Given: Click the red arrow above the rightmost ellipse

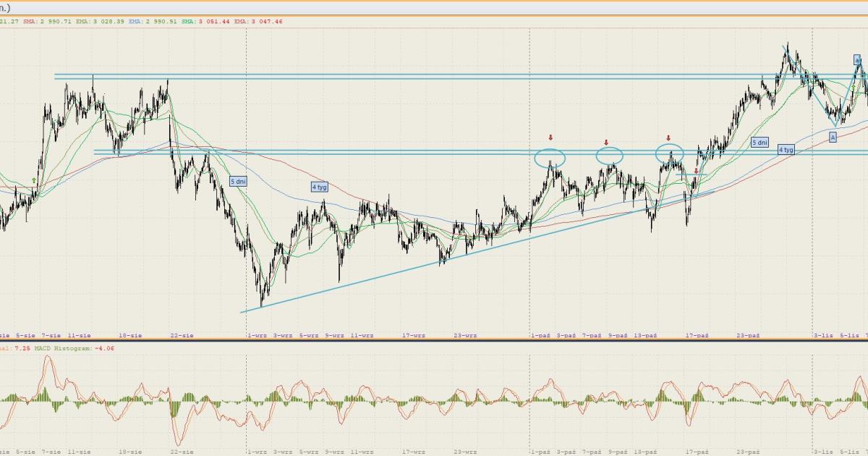Looking at the screenshot, I should (668, 138).
